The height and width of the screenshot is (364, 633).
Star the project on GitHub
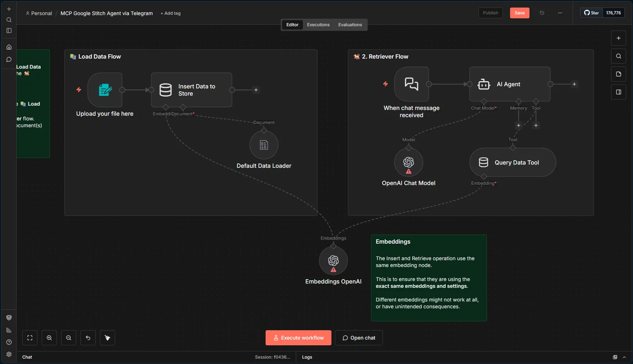click(x=591, y=13)
